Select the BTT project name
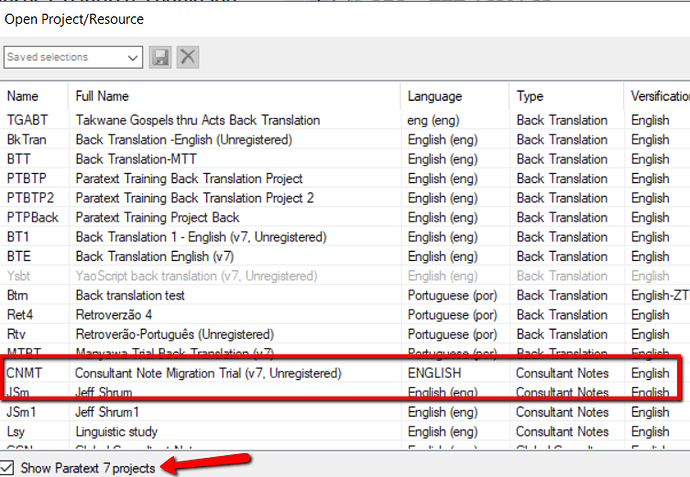This screenshot has width=690, height=477. coord(18,159)
